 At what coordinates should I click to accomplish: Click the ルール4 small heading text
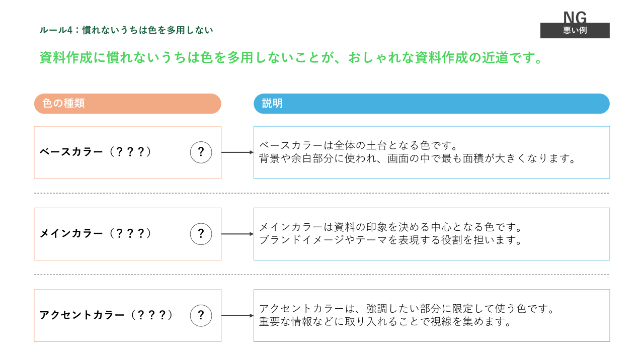(x=126, y=30)
